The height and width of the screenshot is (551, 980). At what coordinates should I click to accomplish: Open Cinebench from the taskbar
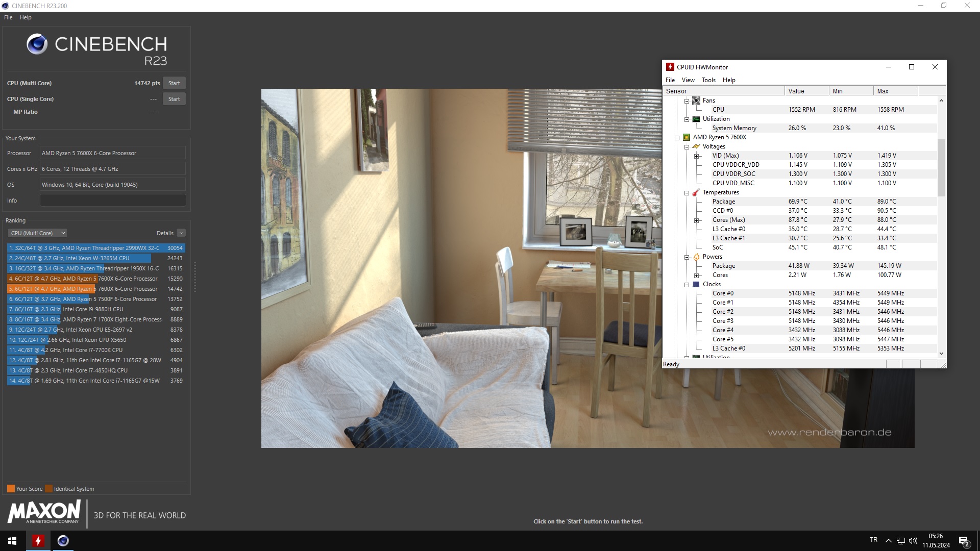pos(63,540)
